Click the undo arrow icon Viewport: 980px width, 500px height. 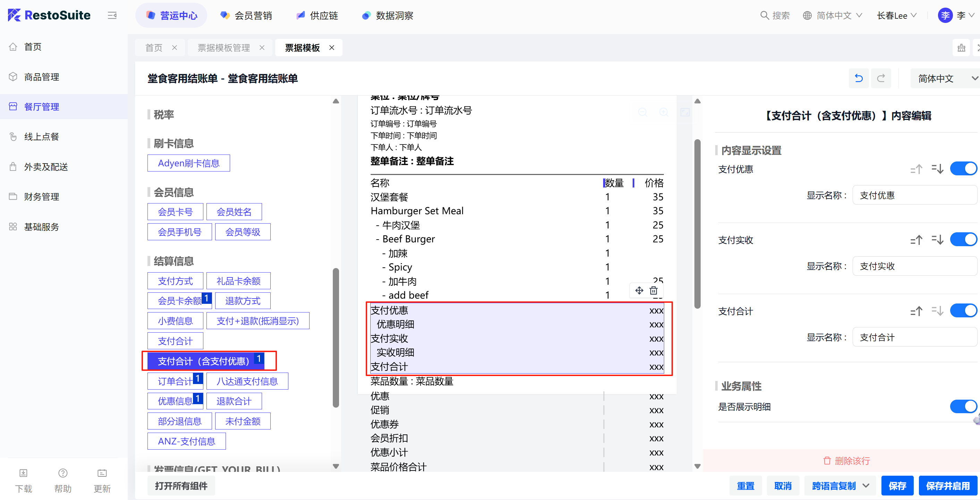858,78
